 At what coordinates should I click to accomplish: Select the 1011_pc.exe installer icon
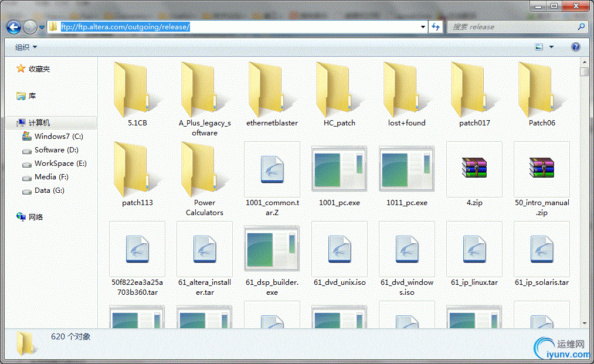pos(407,169)
